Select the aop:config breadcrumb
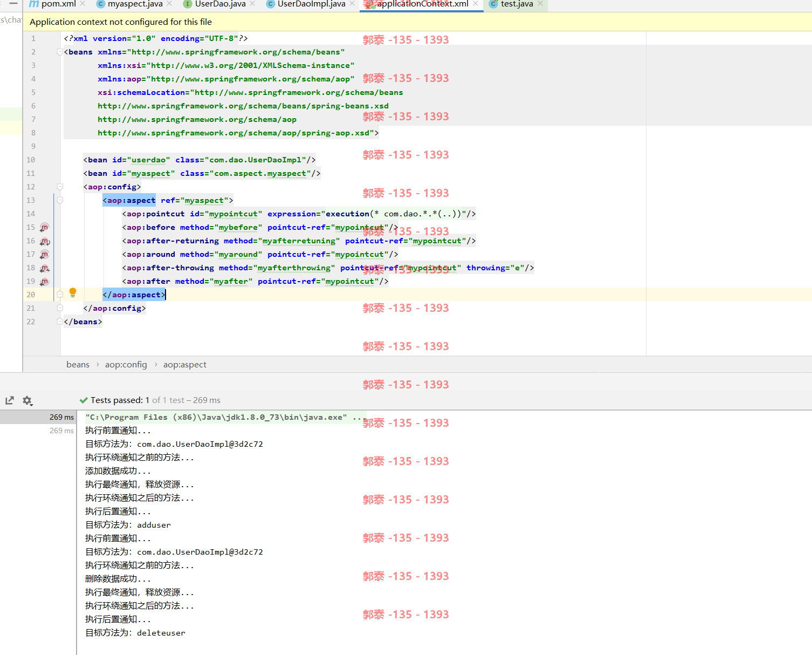This screenshot has width=812, height=655. tap(126, 365)
